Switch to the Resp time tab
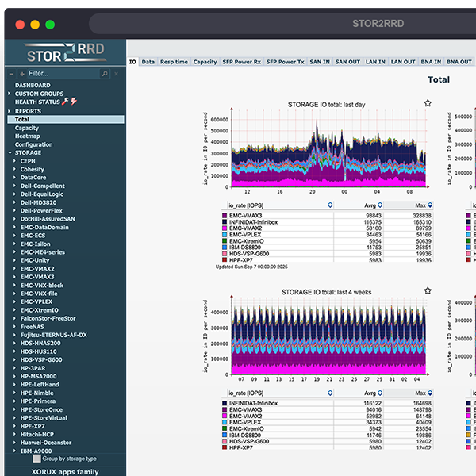The image size is (476, 476). 174,62
